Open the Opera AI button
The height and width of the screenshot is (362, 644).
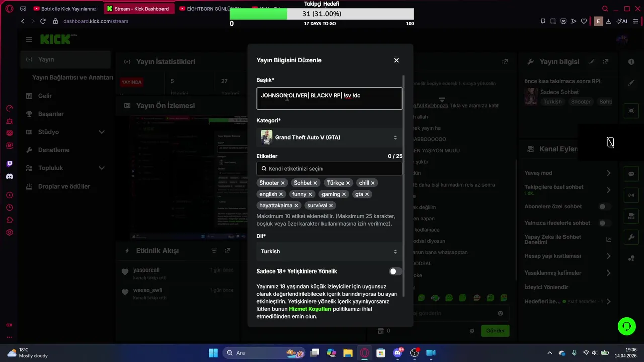[x=621, y=21]
